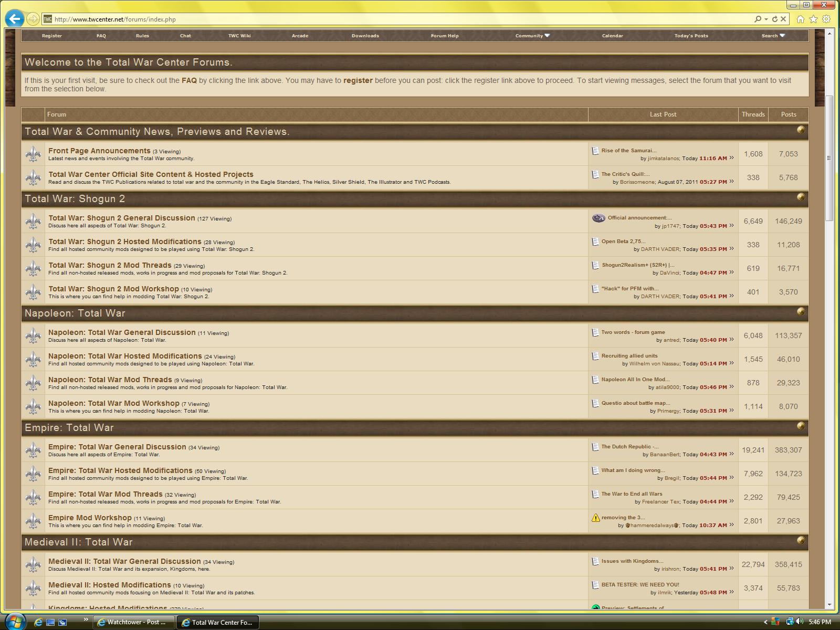Image resolution: width=840 pixels, height=630 pixels.
Task: Open Napoleon: Total War Hosted Modifications
Action: (125, 356)
